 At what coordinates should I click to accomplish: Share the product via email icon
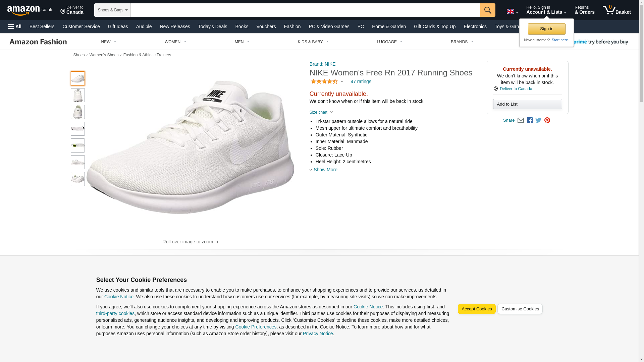521,120
